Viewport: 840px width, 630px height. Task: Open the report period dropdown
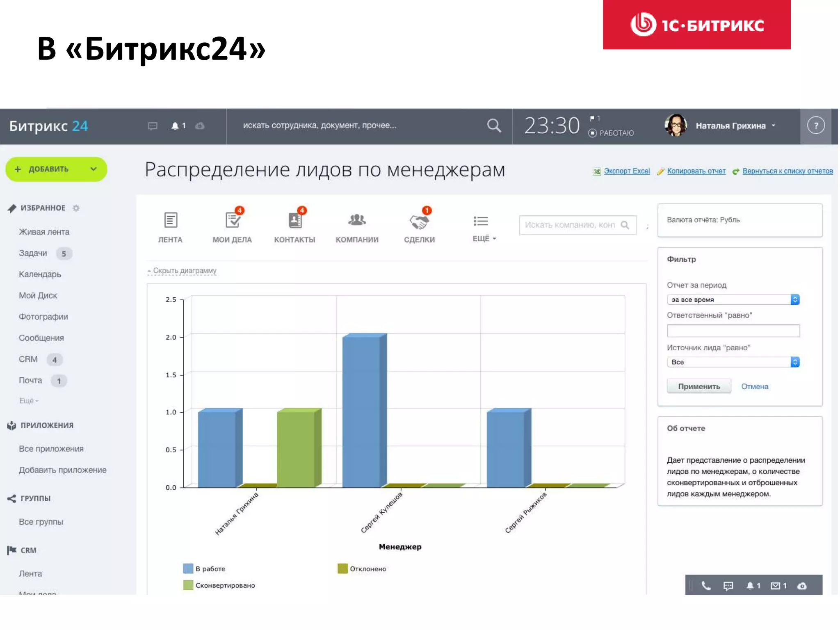pyautogui.click(x=733, y=299)
